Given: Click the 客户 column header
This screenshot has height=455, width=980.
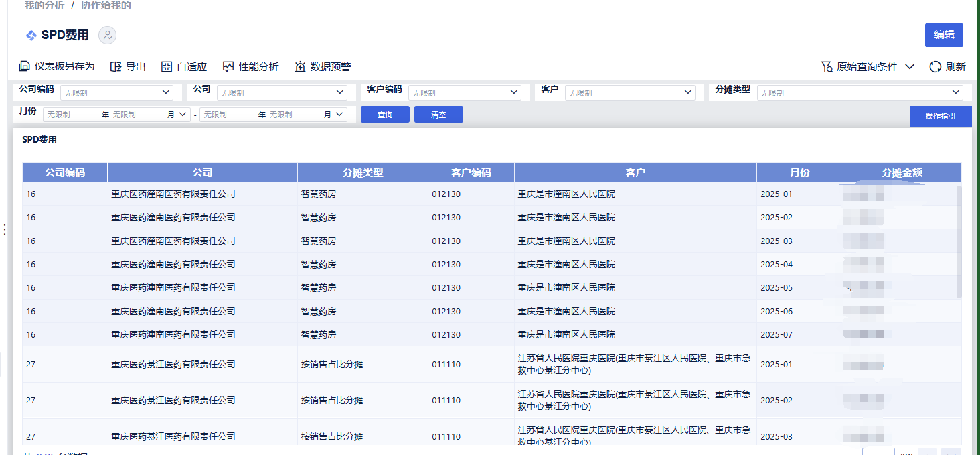Looking at the screenshot, I should 635,173.
